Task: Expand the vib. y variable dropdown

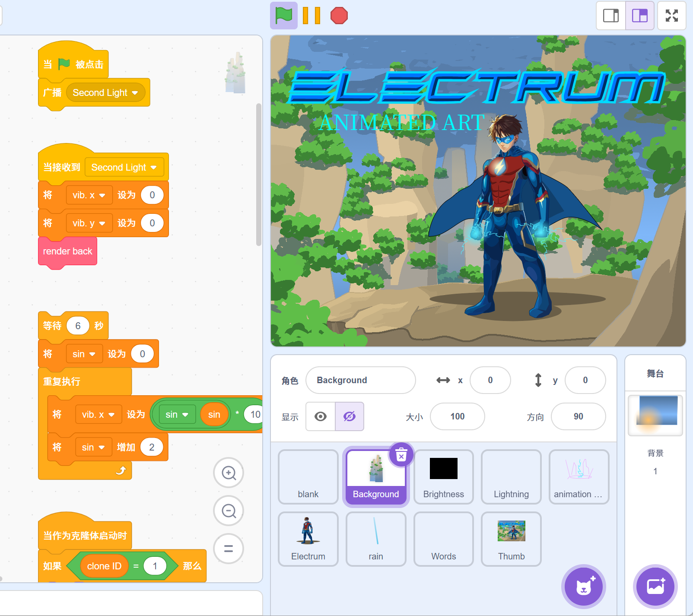Action: [102, 223]
